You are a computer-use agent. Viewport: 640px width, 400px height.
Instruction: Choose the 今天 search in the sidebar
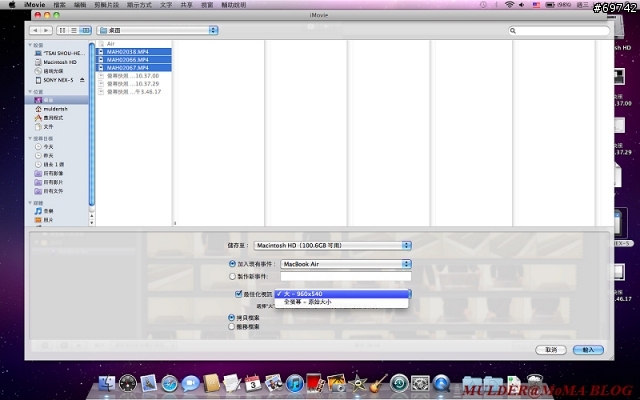[x=44, y=147]
